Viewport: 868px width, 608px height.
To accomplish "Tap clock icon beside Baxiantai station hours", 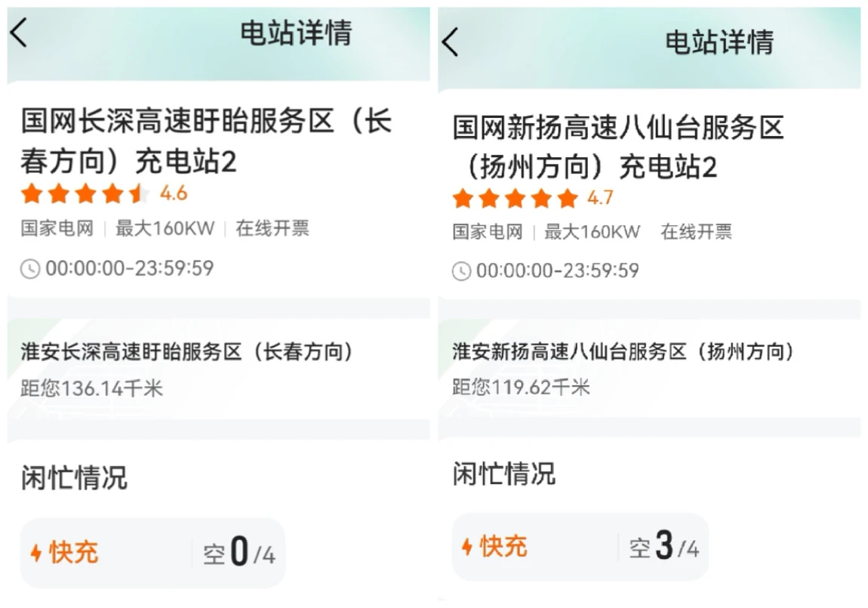I will pos(460,271).
